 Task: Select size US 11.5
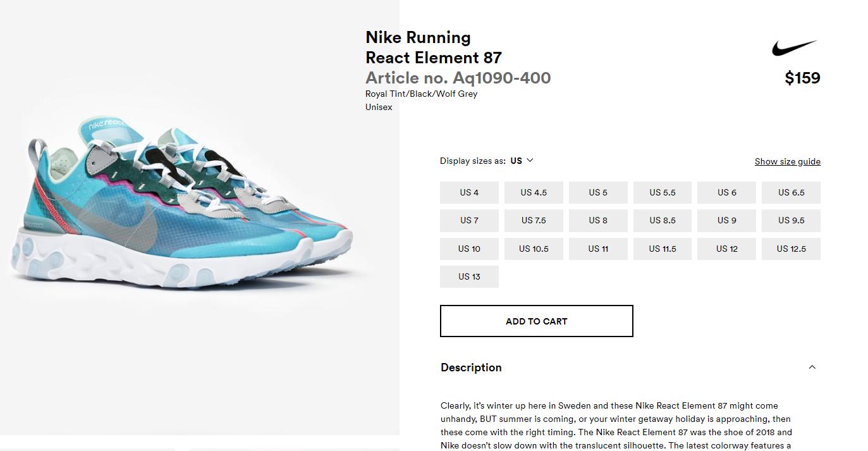(x=663, y=249)
